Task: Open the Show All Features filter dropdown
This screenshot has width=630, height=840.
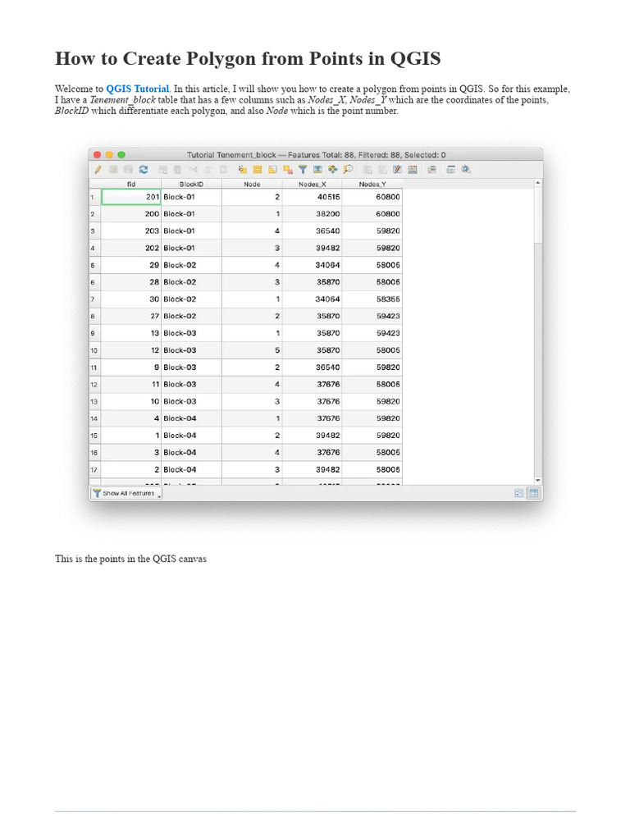Action: click(x=126, y=493)
